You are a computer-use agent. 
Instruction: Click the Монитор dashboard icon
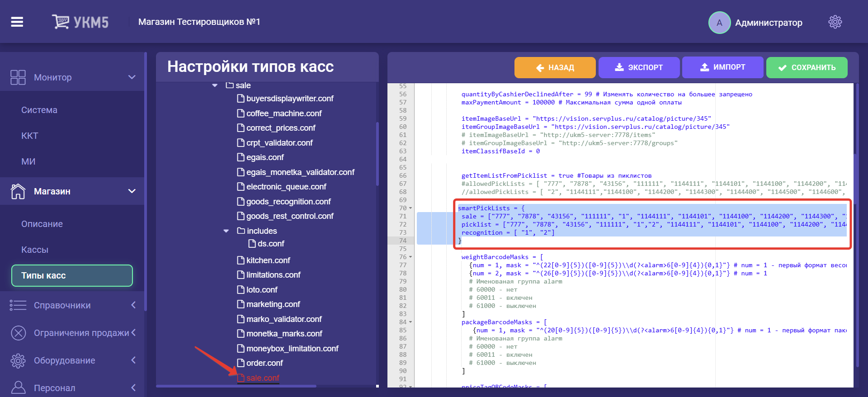[x=18, y=77]
